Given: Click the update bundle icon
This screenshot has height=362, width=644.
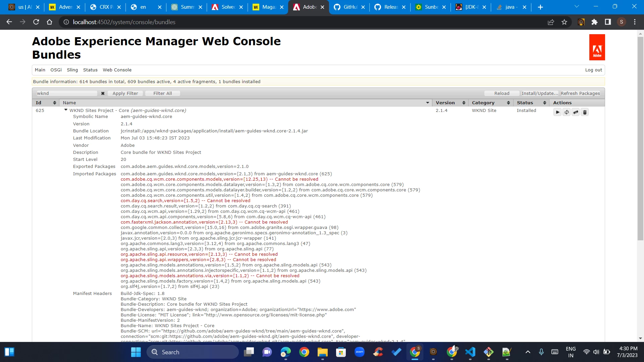Looking at the screenshot, I should tap(576, 112).
